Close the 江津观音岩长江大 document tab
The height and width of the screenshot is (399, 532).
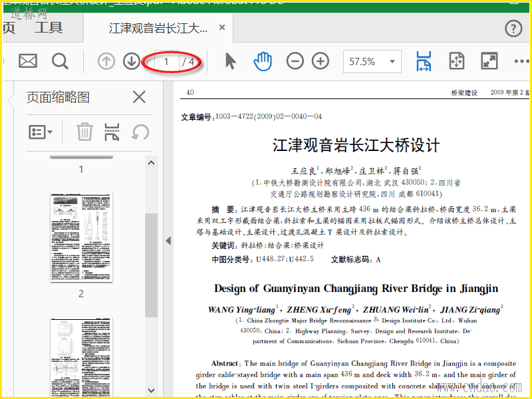pos(222,27)
